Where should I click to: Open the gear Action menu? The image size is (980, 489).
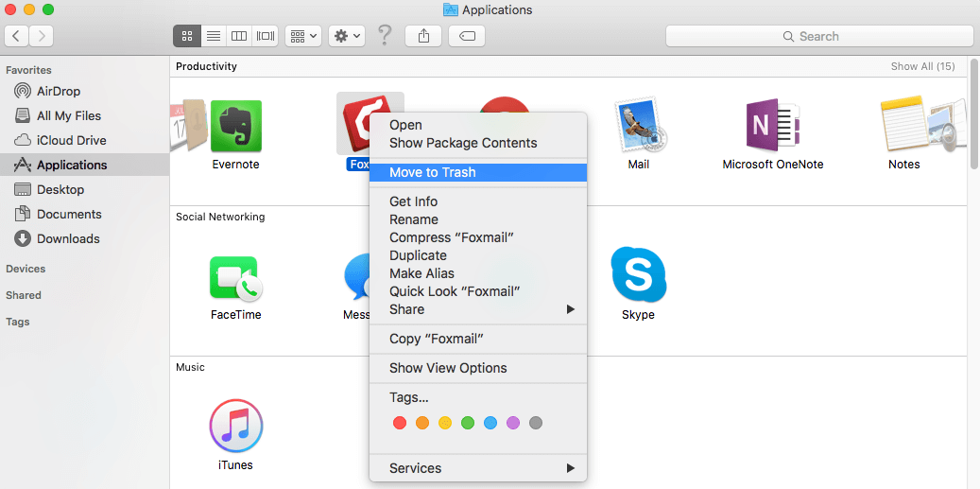point(347,36)
